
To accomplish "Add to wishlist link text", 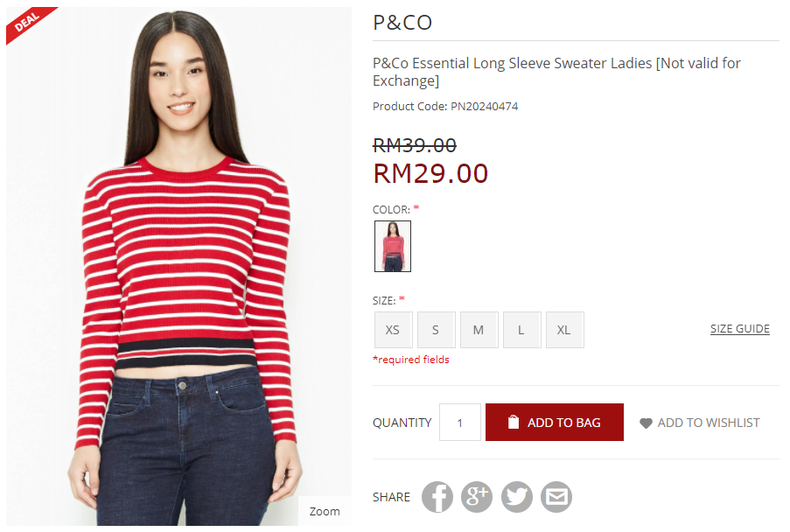I will pyautogui.click(x=709, y=423).
